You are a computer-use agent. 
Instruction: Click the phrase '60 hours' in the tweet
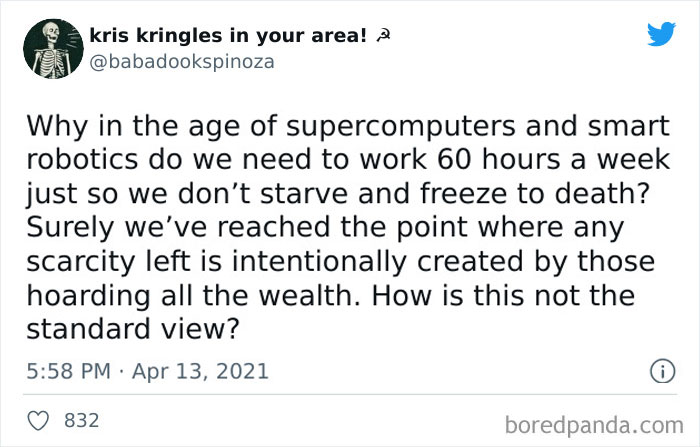pos(468,158)
